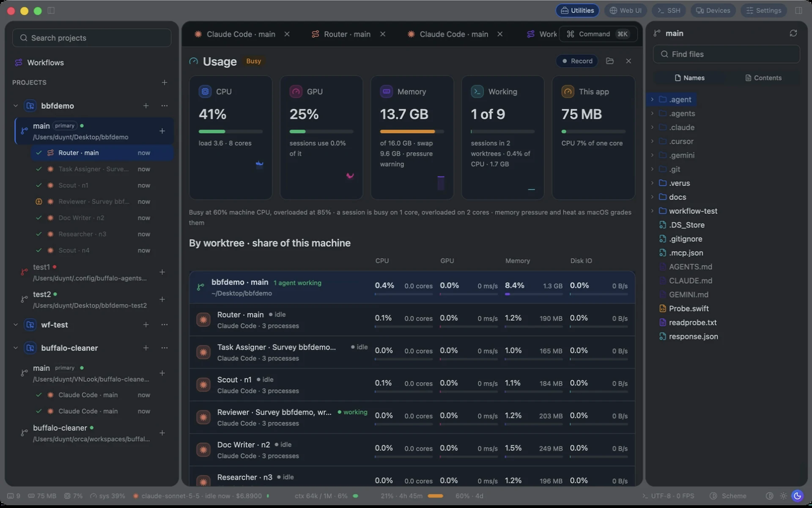Expand the wf-test project group
Screen dimensions: 812x508
16,325
